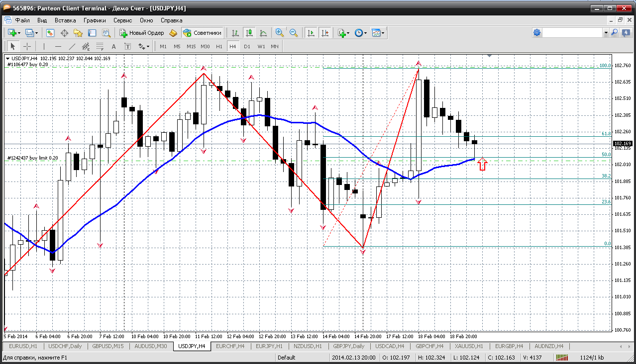
Task: Open the Сервис menu
Action: 122,20
